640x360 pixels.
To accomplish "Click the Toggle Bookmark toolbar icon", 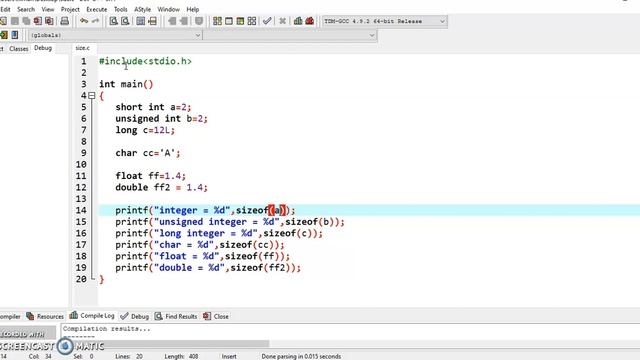I will click(x=199, y=21).
